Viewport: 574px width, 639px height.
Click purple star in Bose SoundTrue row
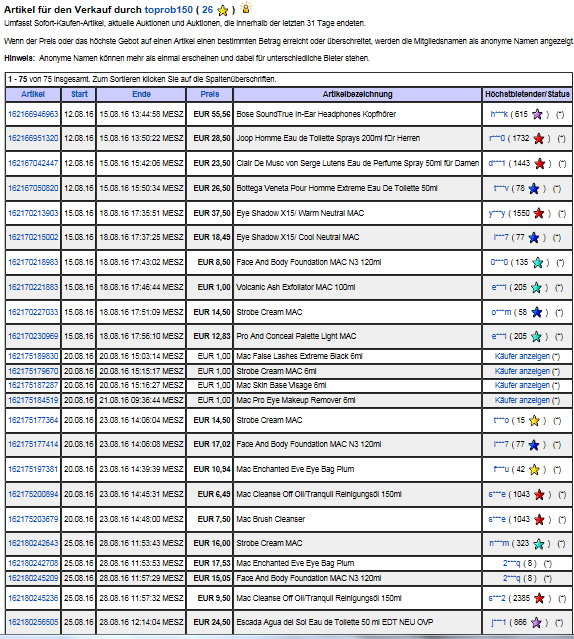537,115
